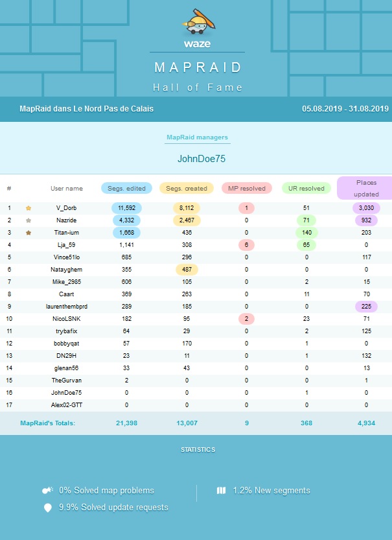
Task: Click total segments created 13,007
Action: [187, 423]
